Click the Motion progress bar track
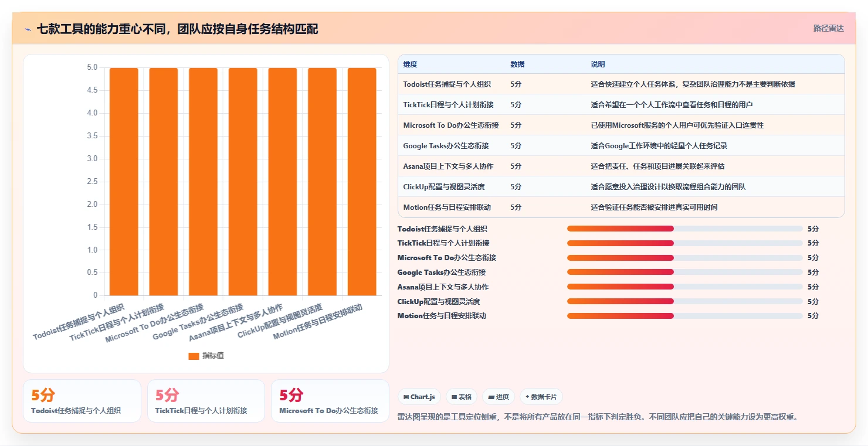868x446 pixels. click(684, 316)
